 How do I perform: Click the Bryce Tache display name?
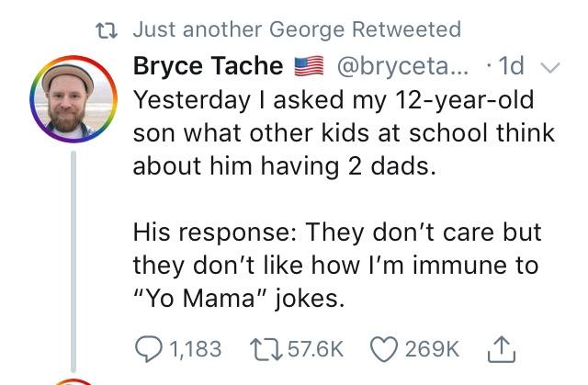(208, 66)
